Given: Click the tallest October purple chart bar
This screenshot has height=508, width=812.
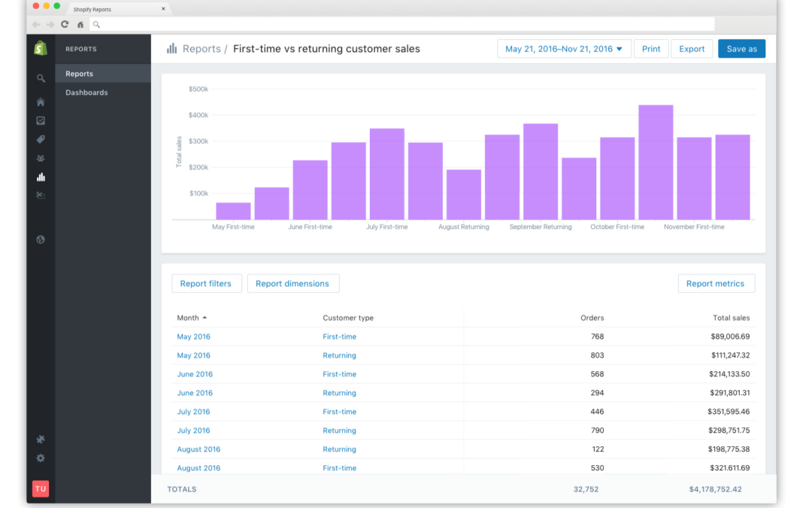Looking at the screenshot, I should (x=656, y=163).
